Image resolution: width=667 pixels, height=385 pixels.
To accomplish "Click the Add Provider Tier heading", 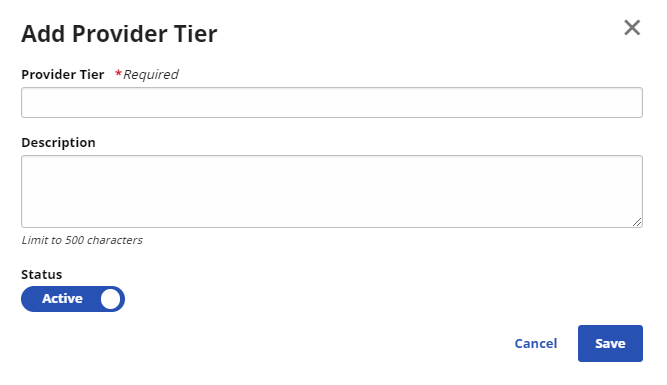I will pyautogui.click(x=119, y=34).
